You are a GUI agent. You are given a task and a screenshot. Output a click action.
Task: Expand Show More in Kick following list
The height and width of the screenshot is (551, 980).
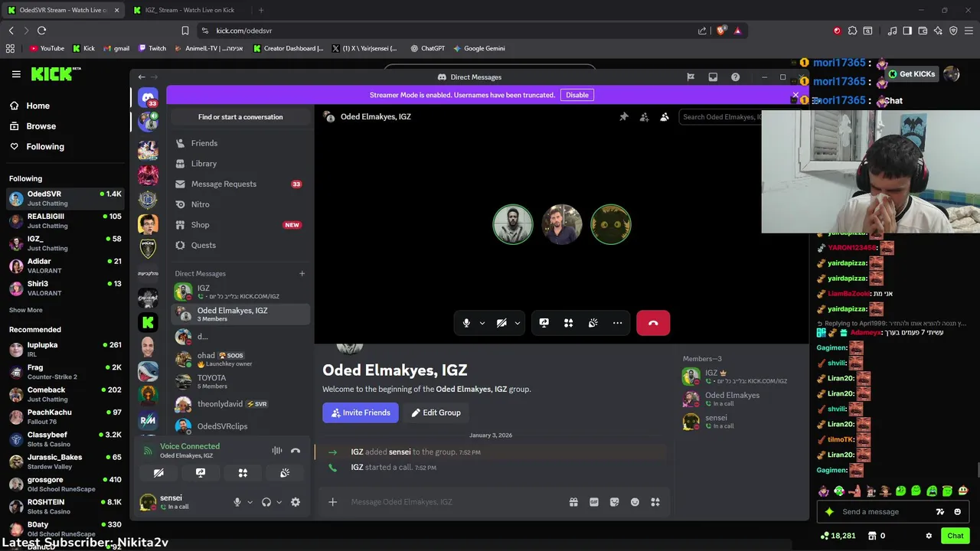(26, 310)
